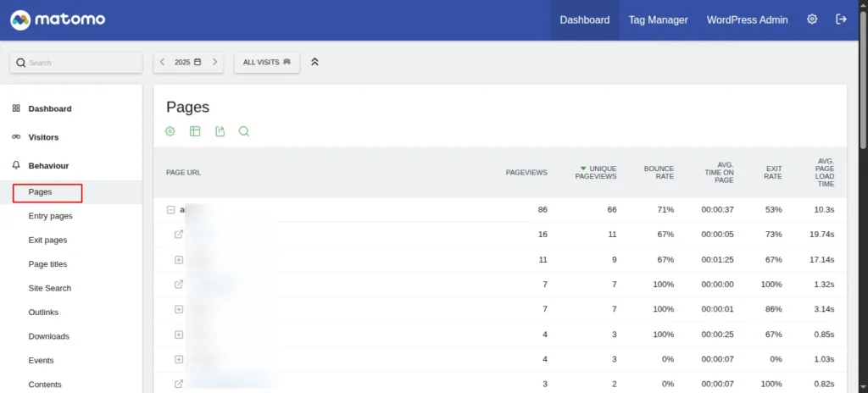Sort by Unique Pageviews column header
The height and width of the screenshot is (393, 868).
point(596,172)
